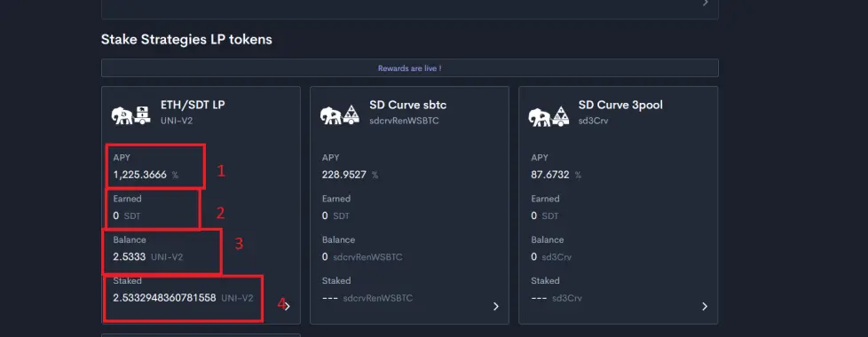Click the 'Stake Strategies LP tokens' heading
868x337 pixels.
(186, 39)
